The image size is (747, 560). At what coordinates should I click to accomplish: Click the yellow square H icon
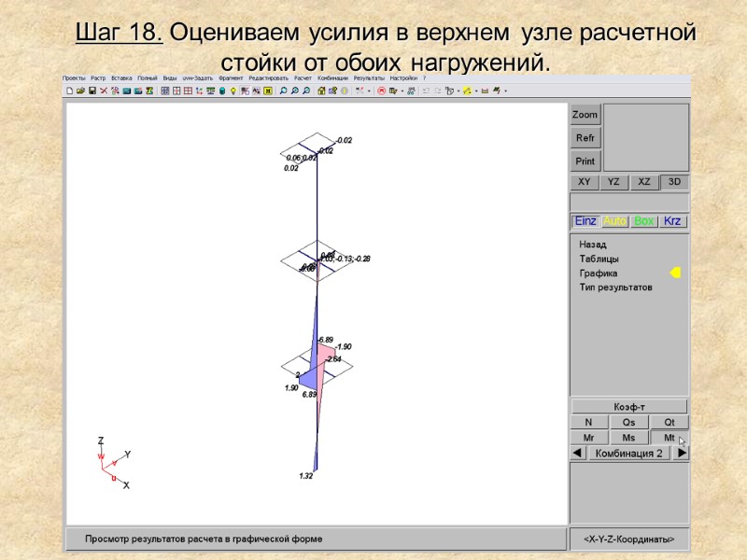(268, 91)
